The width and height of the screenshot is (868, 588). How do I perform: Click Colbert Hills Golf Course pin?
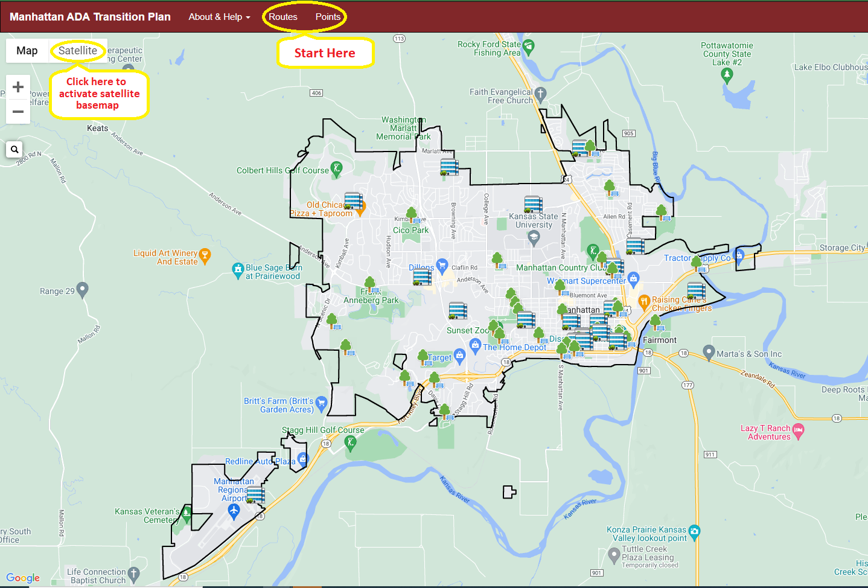coord(337,169)
